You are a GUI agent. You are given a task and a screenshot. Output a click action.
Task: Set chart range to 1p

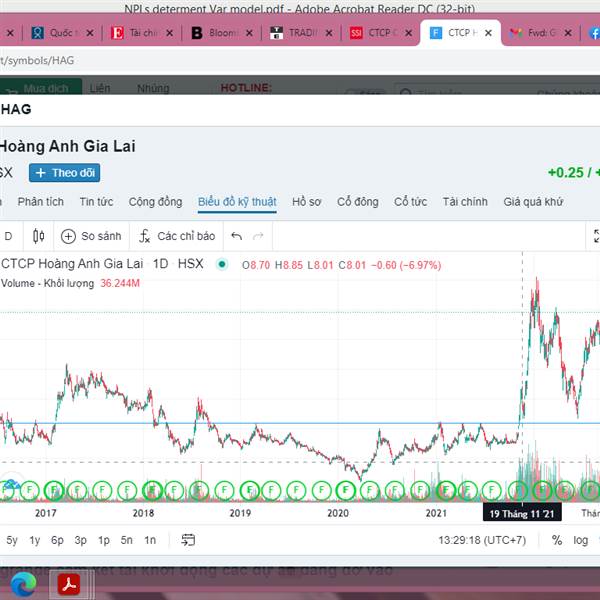pos(104,540)
